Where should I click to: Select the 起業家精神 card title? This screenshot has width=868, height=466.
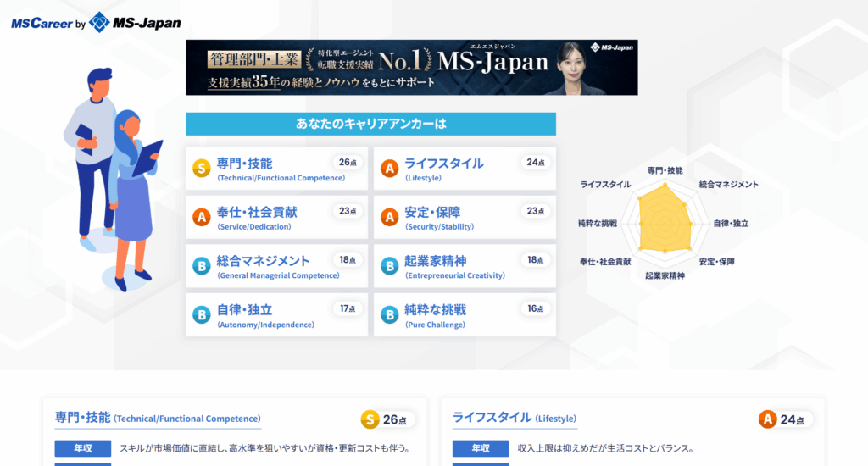coord(435,261)
